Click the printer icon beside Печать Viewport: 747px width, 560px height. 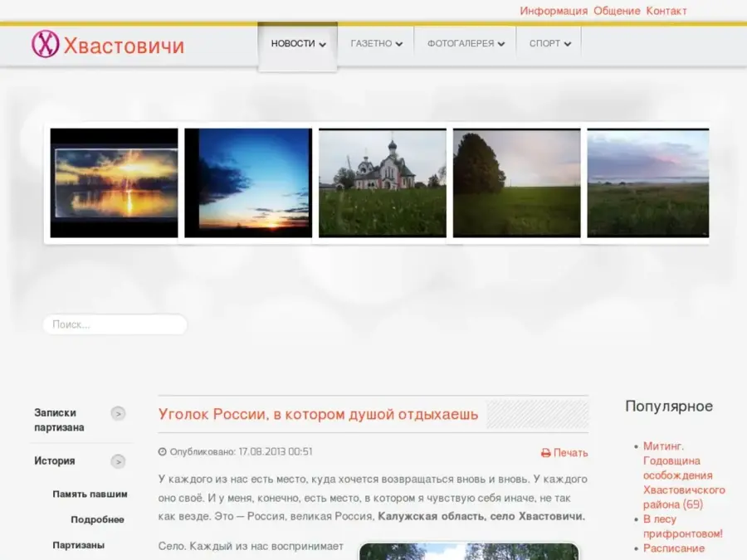[545, 453]
